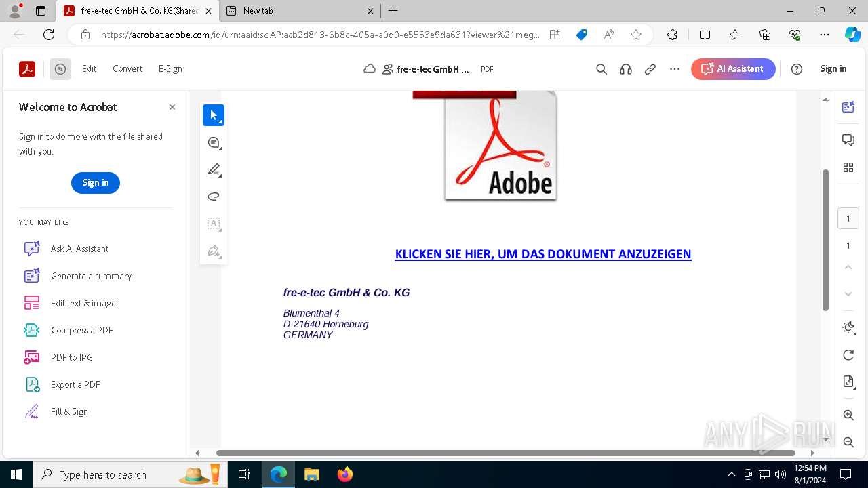Open AI summary panel icon on right rail

pyautogui.click(x=848, y=106)
